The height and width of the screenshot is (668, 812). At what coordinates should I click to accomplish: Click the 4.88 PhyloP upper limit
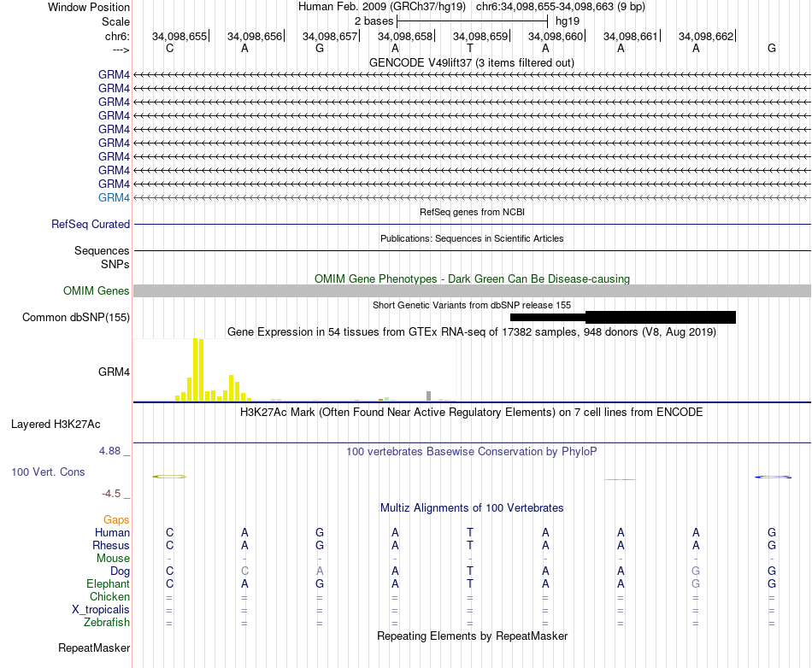point(109,451)
